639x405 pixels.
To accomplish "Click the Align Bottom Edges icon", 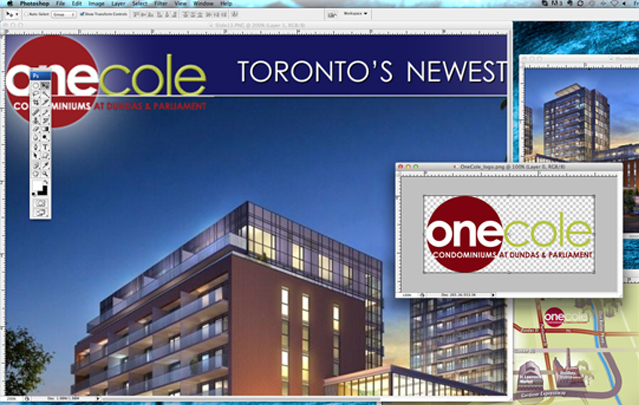I will tap(151, 14).
